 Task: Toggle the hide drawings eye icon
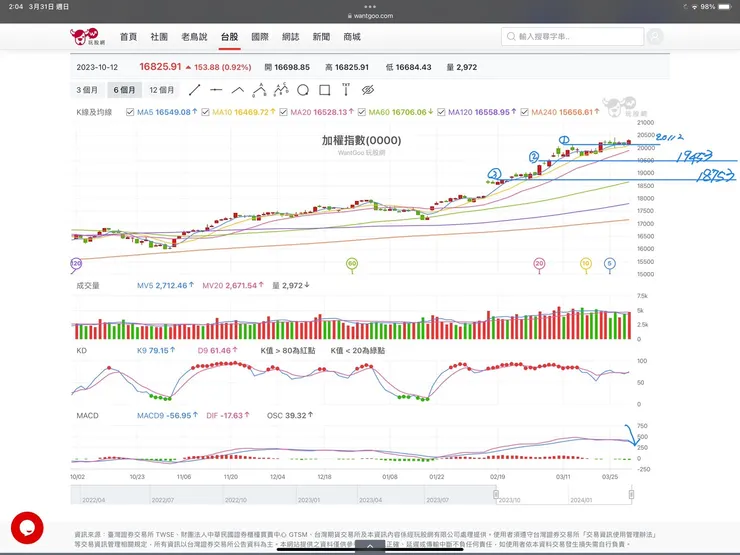point(368,90)
